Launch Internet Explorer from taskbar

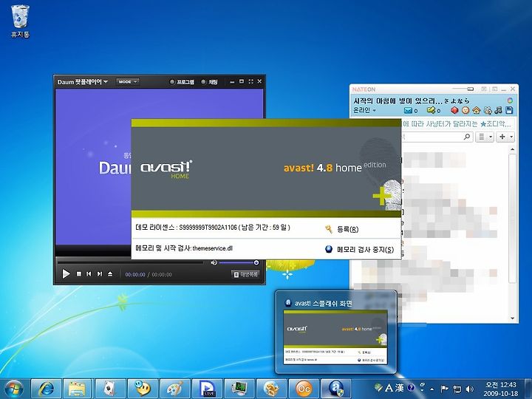click(47, 389)
